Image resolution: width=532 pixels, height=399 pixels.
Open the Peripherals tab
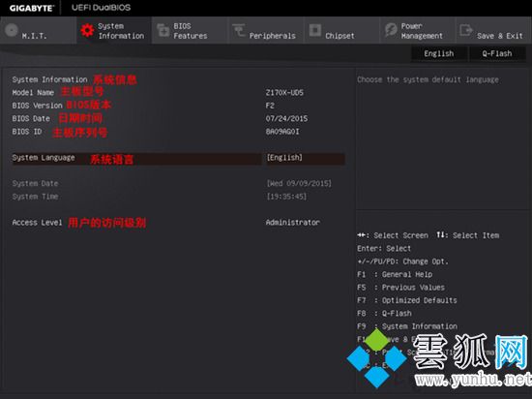[x=266, y=31]
